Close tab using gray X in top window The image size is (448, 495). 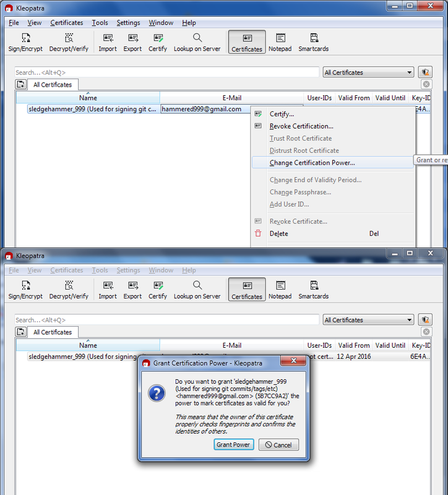[426, 84]
